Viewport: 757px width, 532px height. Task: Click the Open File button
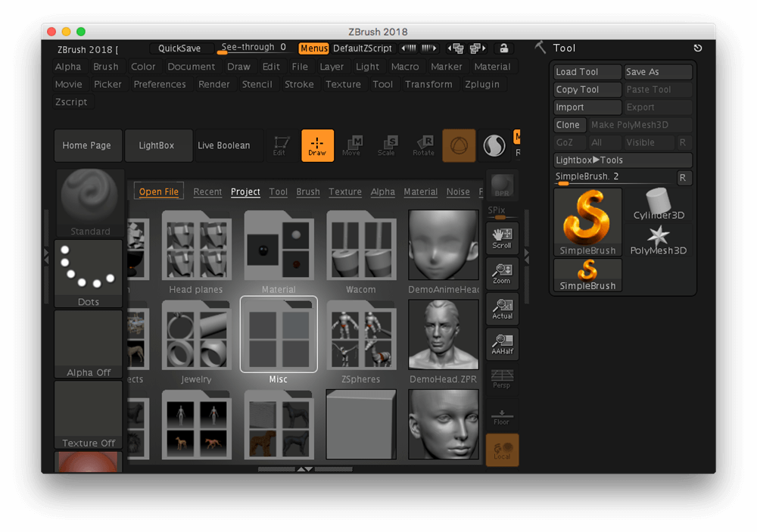coord(158,191)
